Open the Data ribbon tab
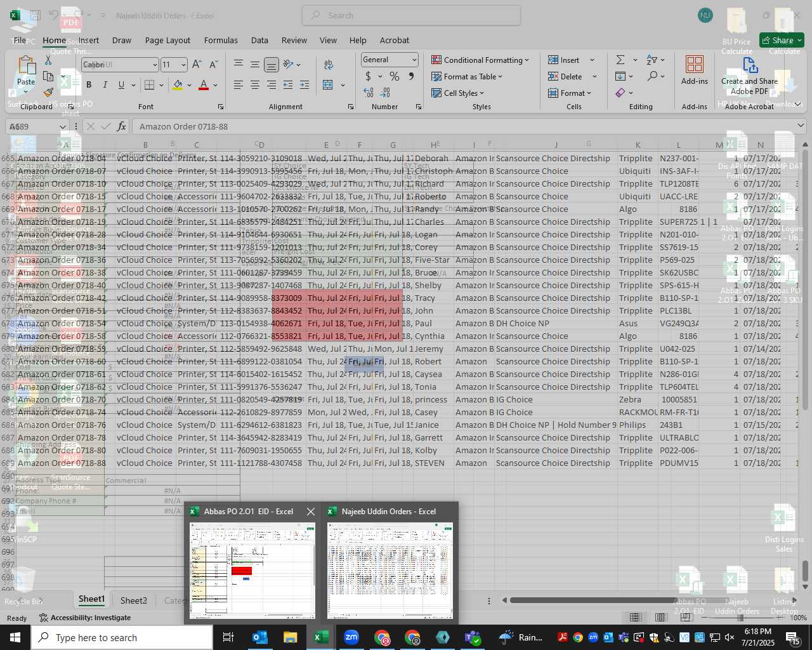This screenshot has width=812, height=650. (259, 40)
